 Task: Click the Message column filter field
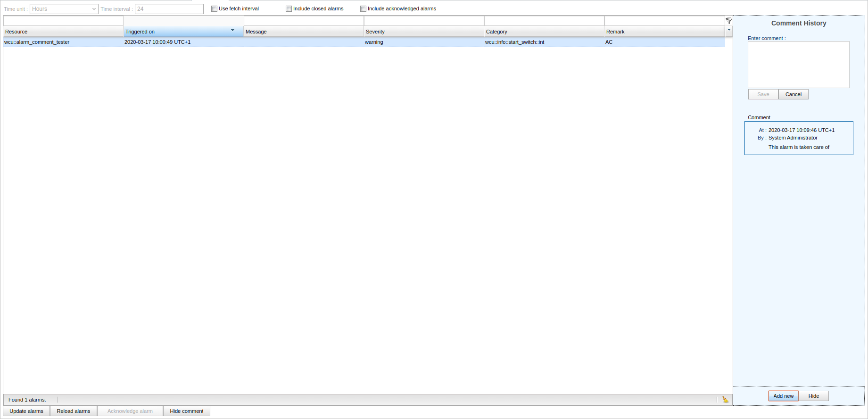pyautogui.click(x=304, y=21)
